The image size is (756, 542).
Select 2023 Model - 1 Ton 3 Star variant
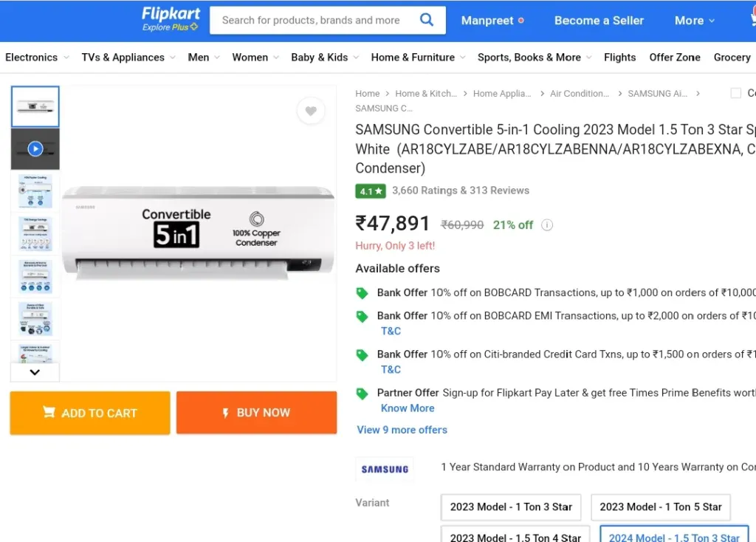[511, 507]
